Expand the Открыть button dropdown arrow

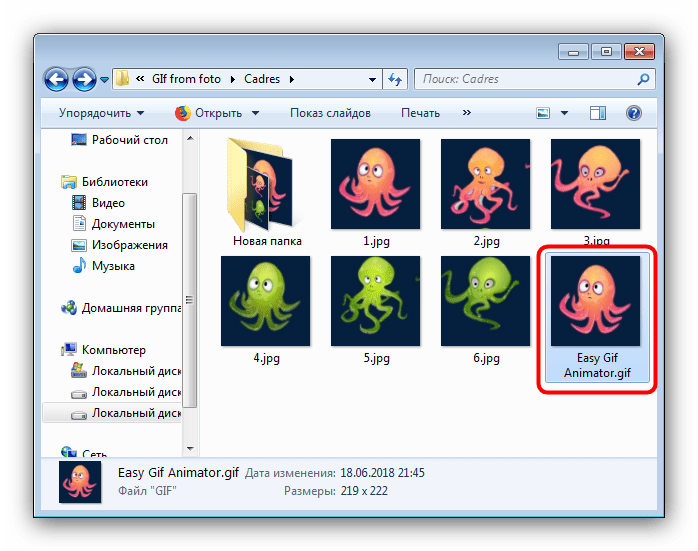pos(256,113)
